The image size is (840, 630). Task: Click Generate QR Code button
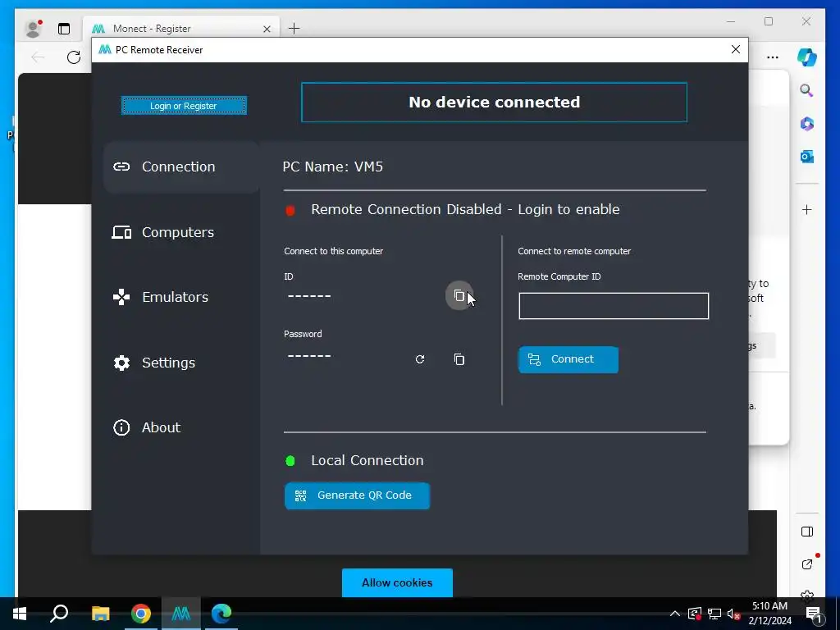357,495
